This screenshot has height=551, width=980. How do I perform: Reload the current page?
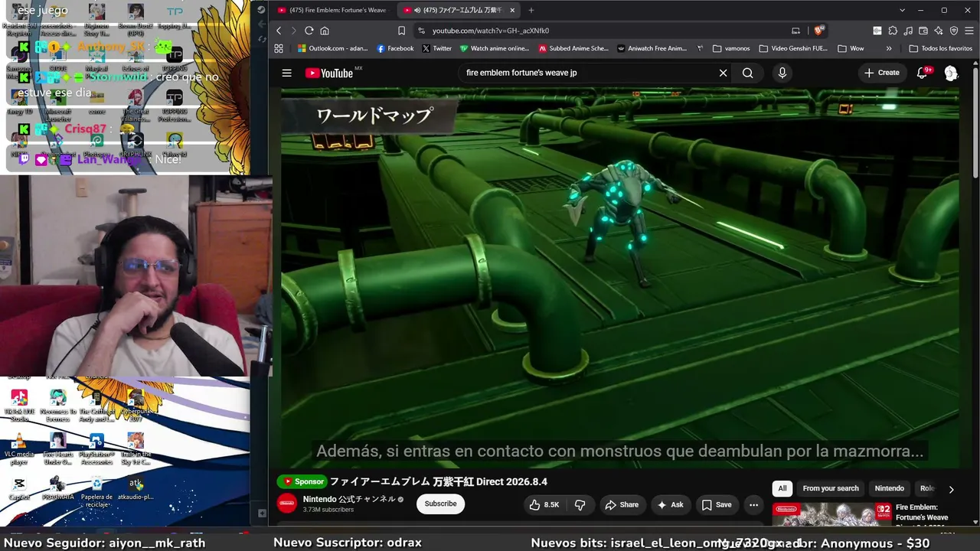309,31
